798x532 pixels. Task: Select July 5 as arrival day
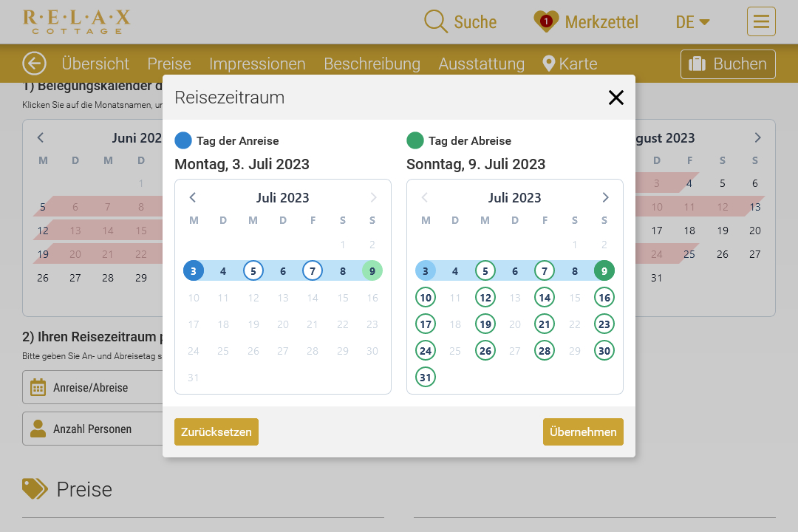tap(253, 271)
